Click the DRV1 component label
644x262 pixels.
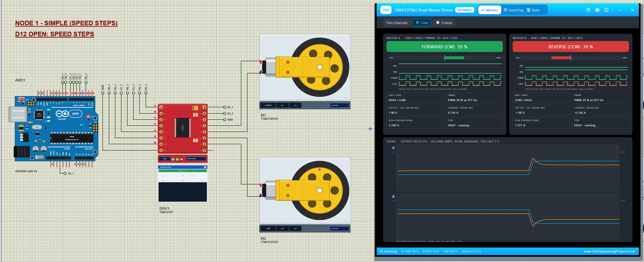point(164,208)
